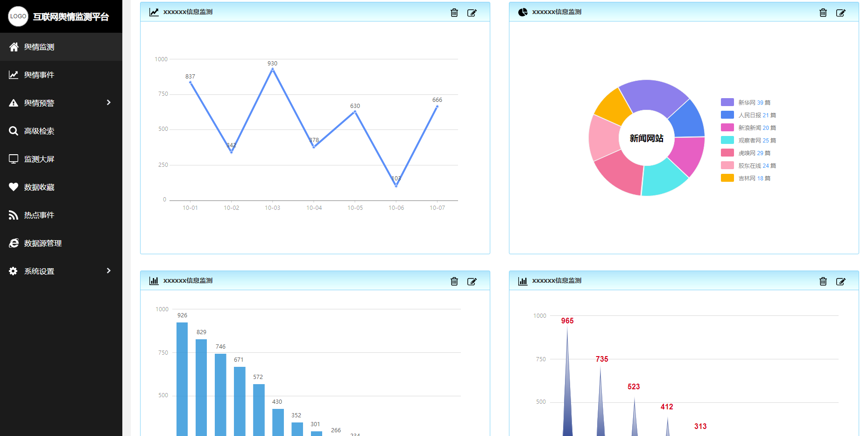
Task: Click the 572 bar in the bar chart
Action: (x=259, y=410)
